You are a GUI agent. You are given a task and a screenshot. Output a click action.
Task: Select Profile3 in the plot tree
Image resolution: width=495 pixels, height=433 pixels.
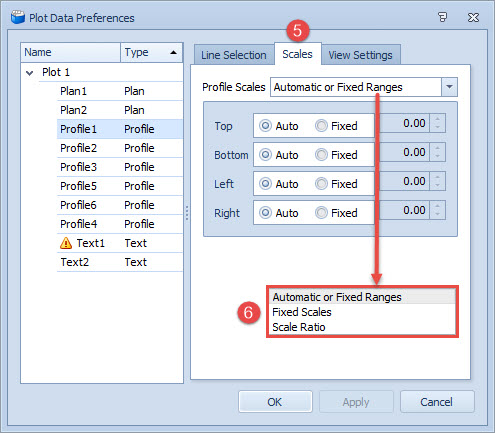coord(120,167)
